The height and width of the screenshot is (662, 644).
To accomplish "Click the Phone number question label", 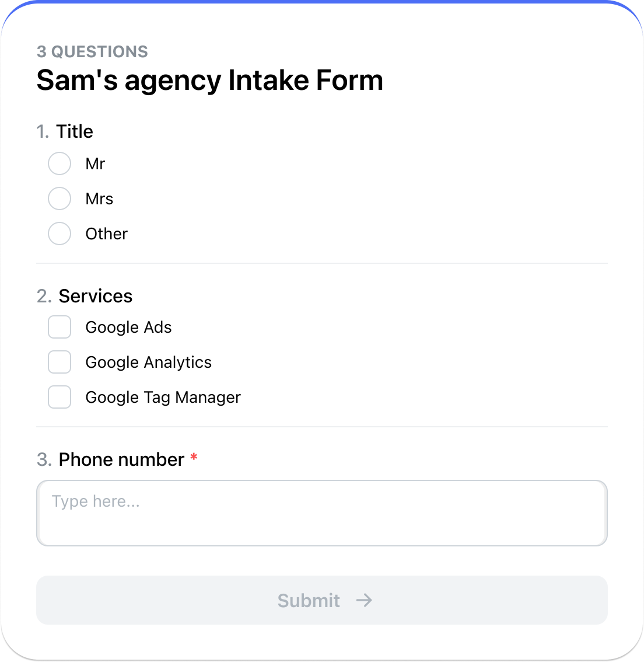I will click(x=121, y=459).
